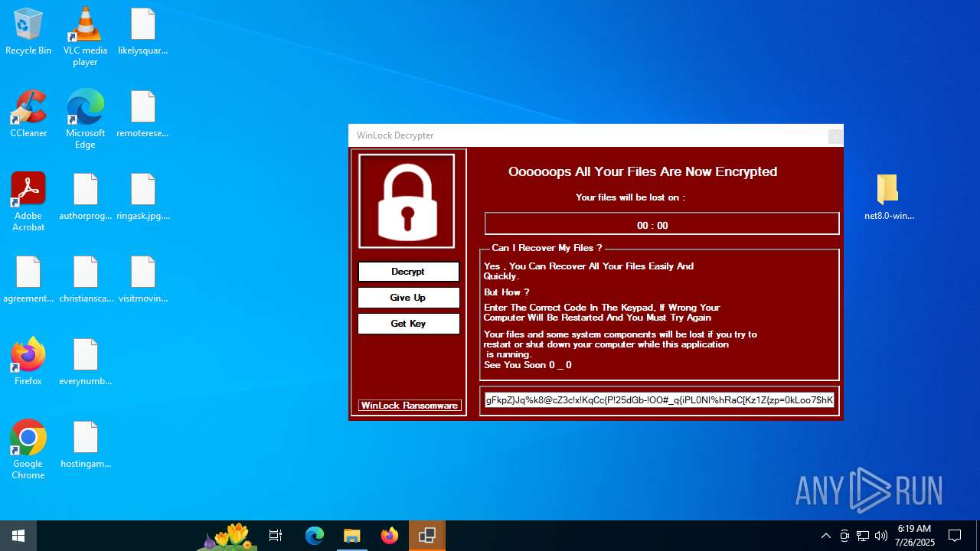Open the notification center icon
Viewport: 980px width, 551px height.
(955, 536)
